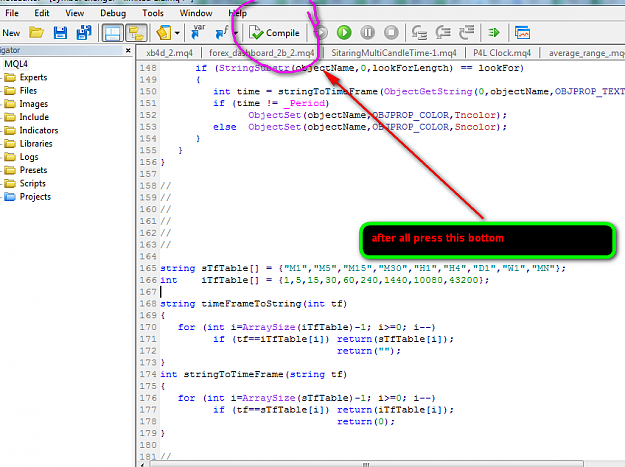Start debugging with the green play icon
The height and width of the screenshot is (467, 625).
pos(344,33)
